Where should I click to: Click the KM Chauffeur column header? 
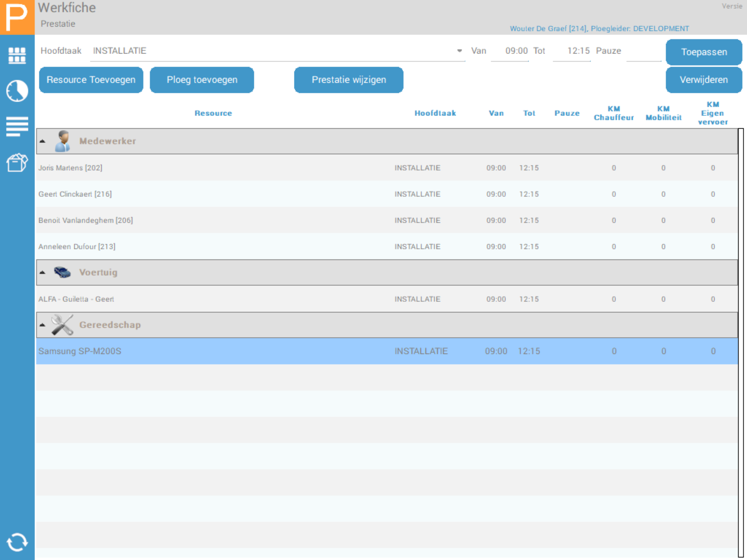click(614, 113)
